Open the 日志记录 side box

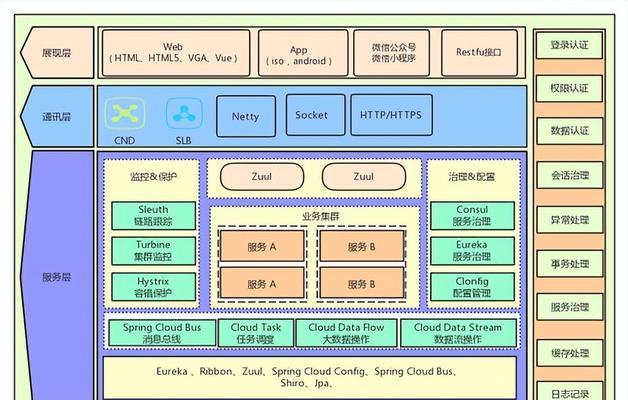pyautogui.click(x=569, y=392)
